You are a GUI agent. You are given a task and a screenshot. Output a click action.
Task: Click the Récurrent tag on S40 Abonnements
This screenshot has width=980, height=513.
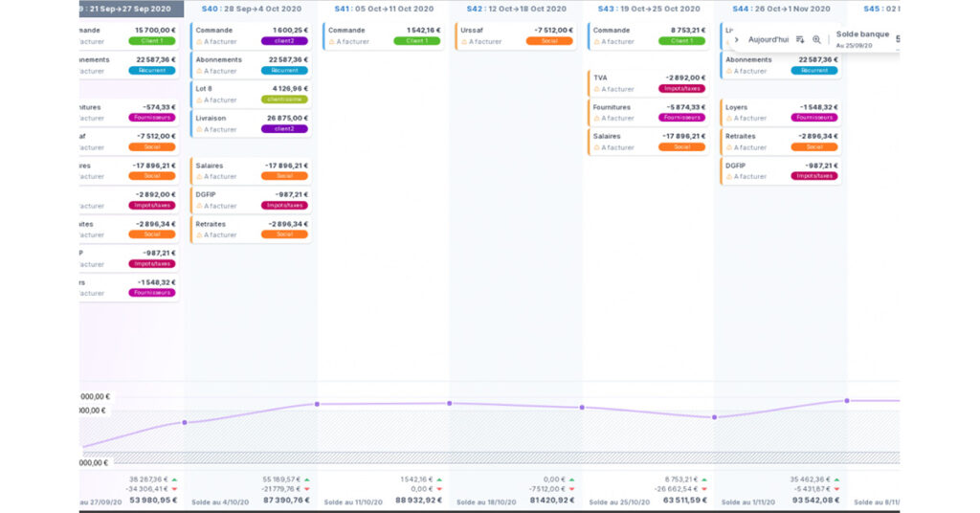click(284, 70)
